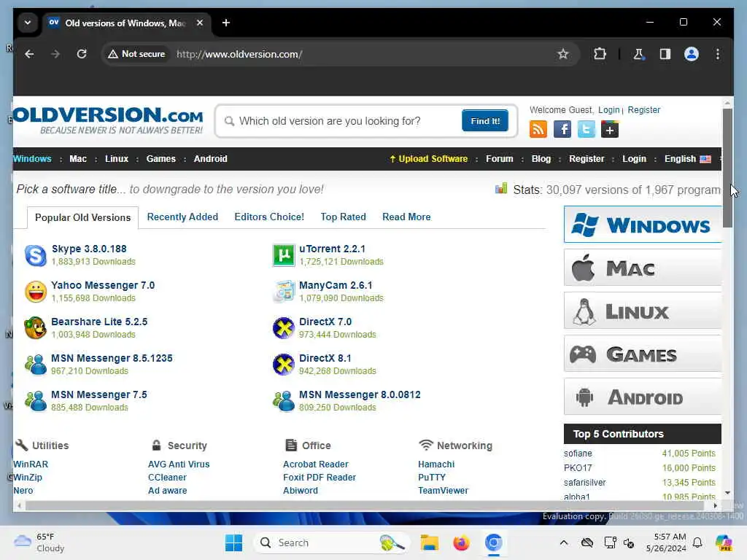Switch to the Top Rated tab
This screenshot has width=747, height=560.
(343, 217)
